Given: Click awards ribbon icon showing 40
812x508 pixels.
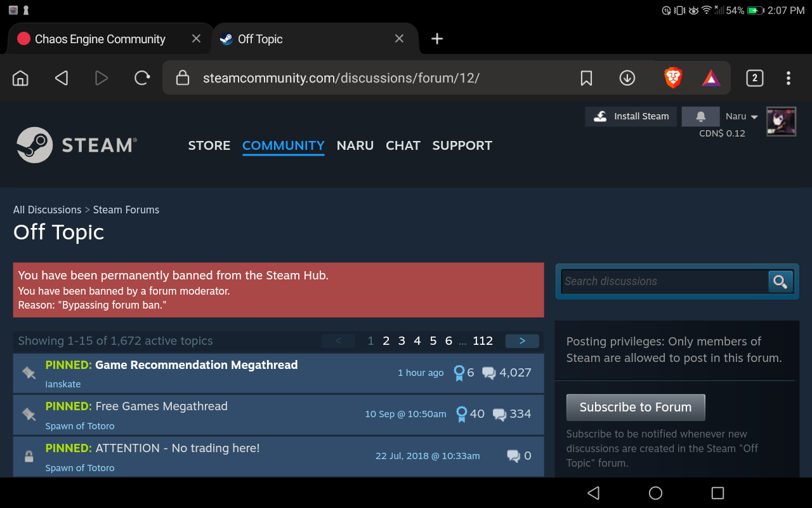Looking at the screenshot, I should tap(462, 415).
